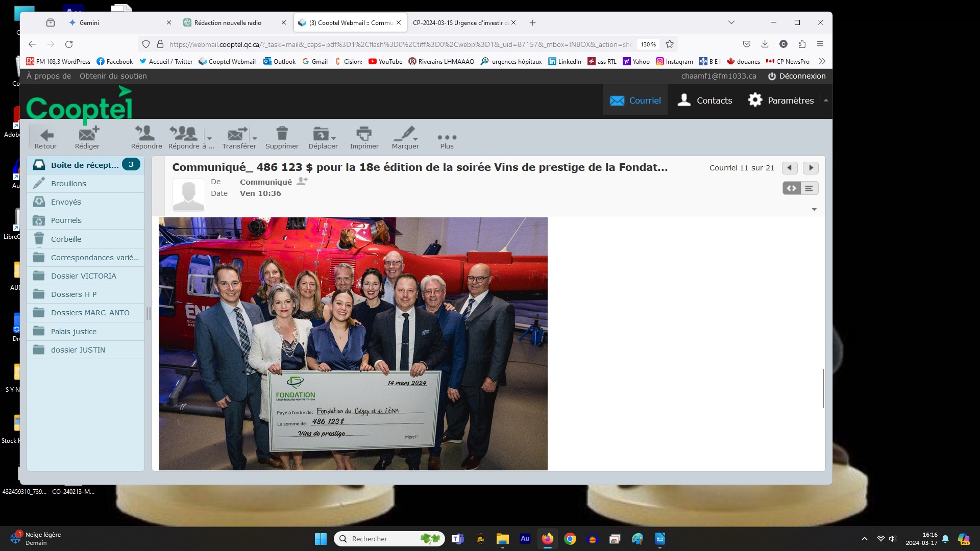Open the Plus more actions icon
This screenshot has height=551, width=980.
447,138
